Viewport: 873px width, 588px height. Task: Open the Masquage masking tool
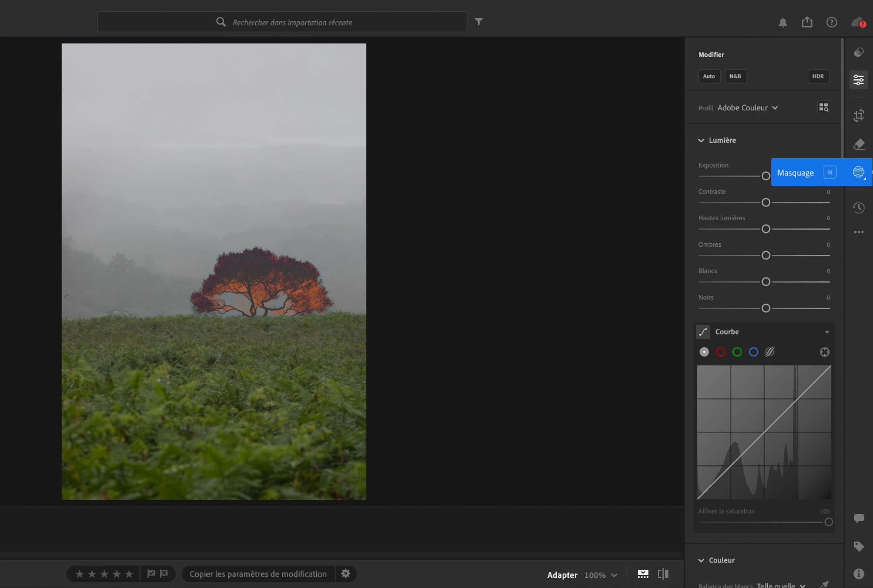pyautogui.click(x=858, y=172)
